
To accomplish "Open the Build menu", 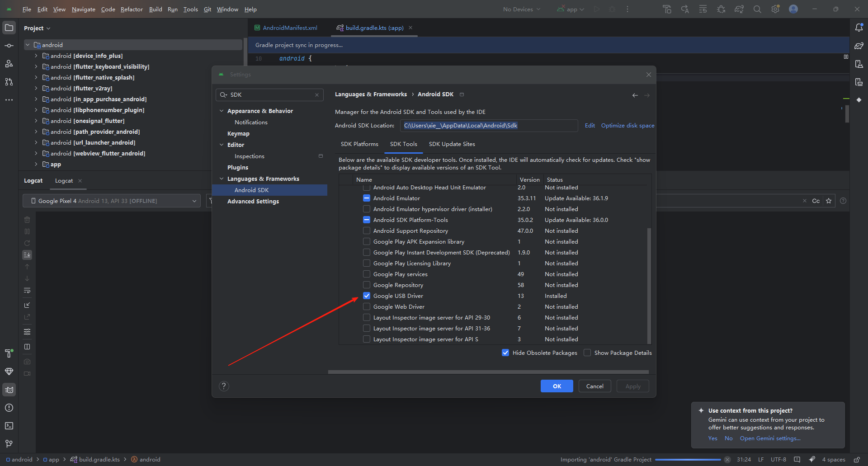I will (156, 9).
